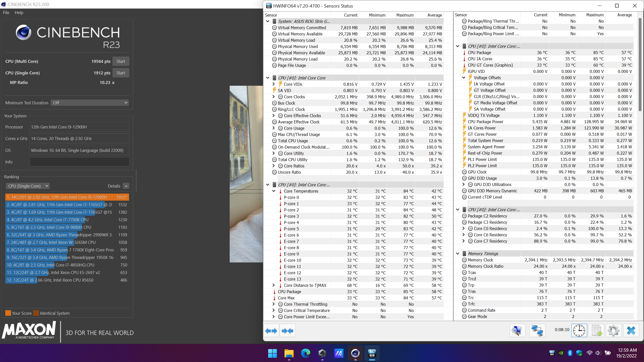Select ranking row for Xeon CPU X5650
The height and width of the screenshot is (362, 644).
pyautogui.click(x=67, y=280)
